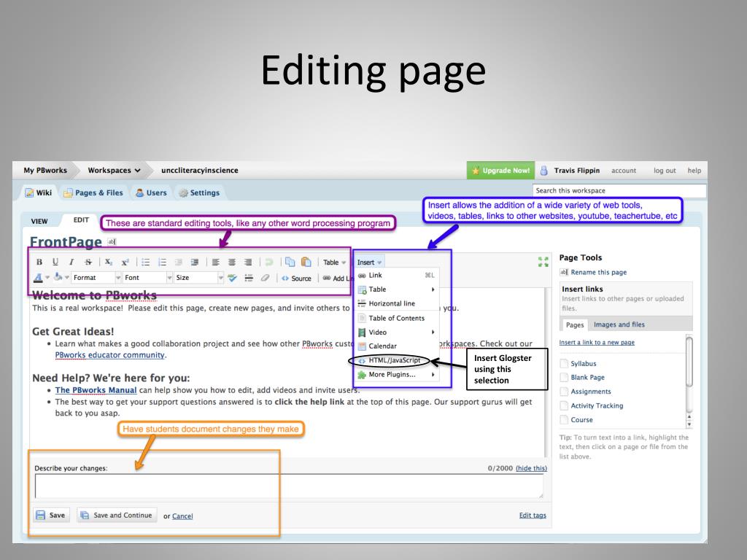Insert a numbered list
Screen dimensions: 747x560
point(162,262)
